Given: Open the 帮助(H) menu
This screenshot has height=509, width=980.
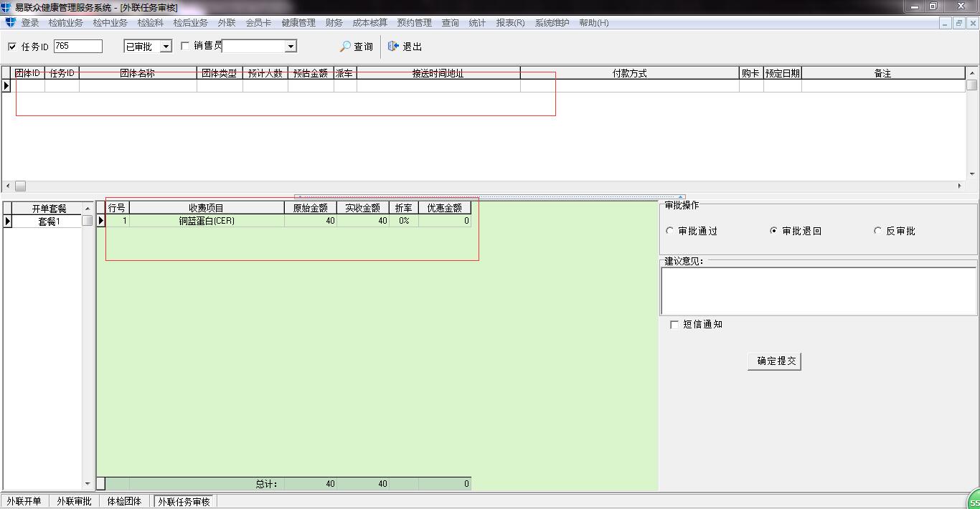Looking at the screenshot, I should (x=594, y=23).
